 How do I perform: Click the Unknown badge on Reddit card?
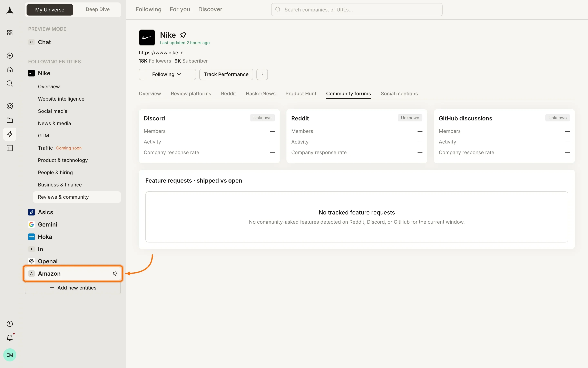[x=410, y=118]
